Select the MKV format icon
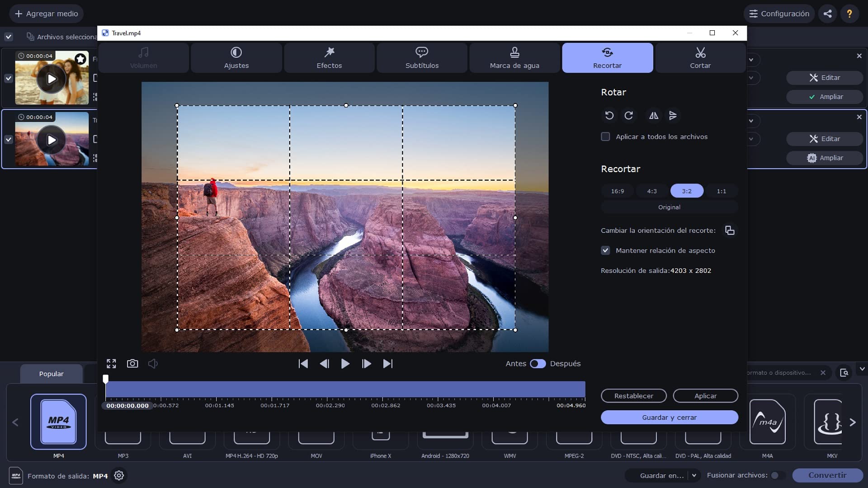This screenshot has height=488, width=868. pyautogui.click(x=829, y=422)
